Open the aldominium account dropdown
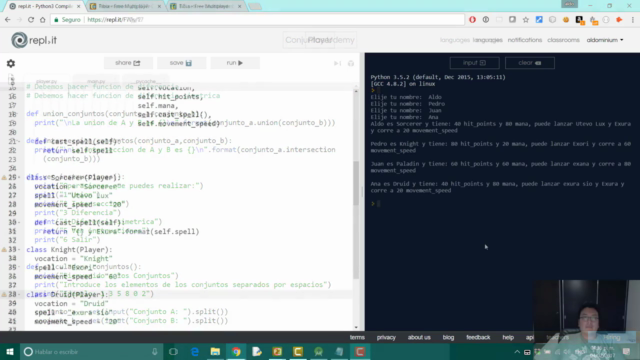Image resolution: width=640 pixels, height=360 pixels. pyautogui.click(x=605, y=40)
